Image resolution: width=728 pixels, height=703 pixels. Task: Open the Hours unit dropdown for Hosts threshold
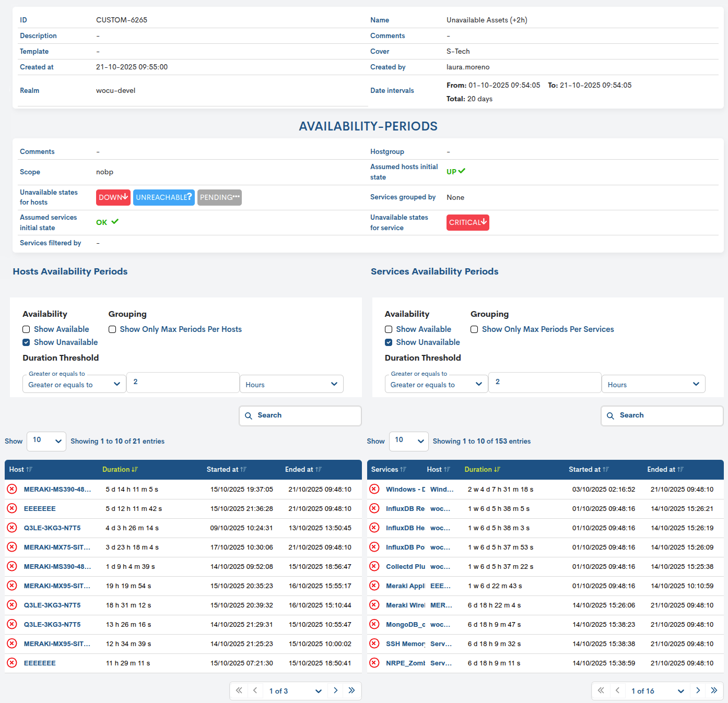pos(291,384)
